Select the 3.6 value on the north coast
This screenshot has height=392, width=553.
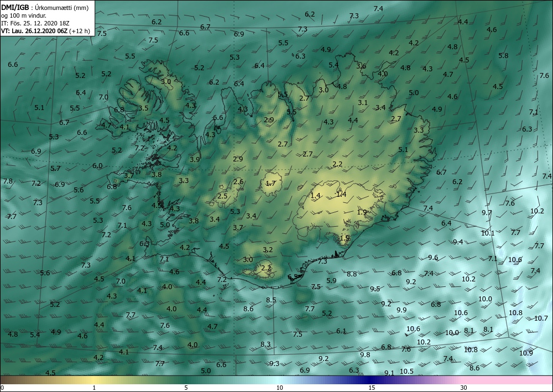(x=361, y=66)
